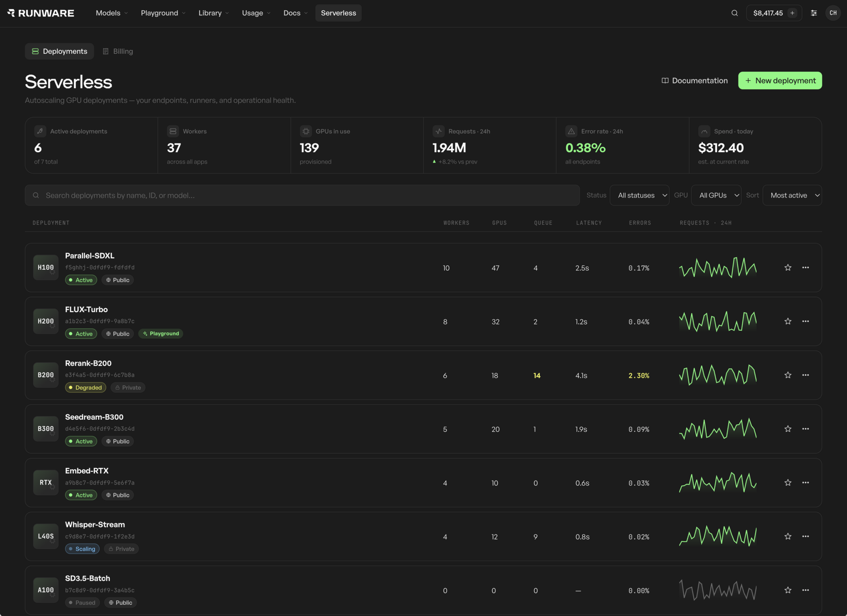
Task: Click the Active deployments rocket icon
Action: tap(40, 131)
